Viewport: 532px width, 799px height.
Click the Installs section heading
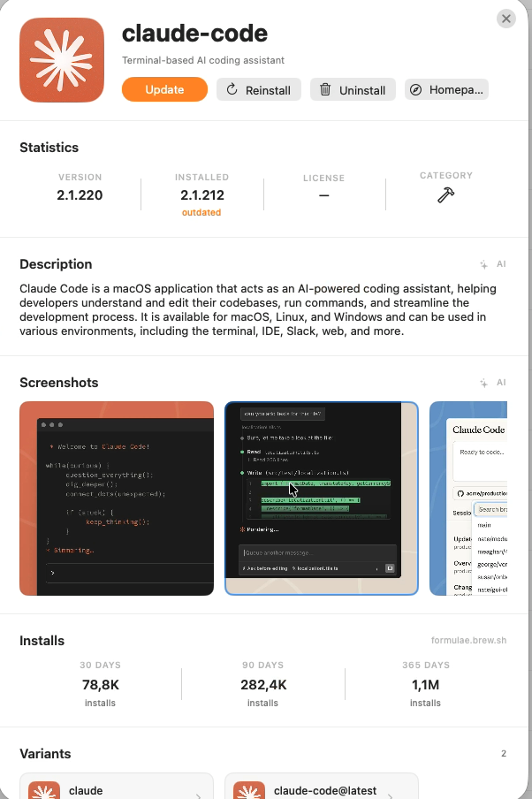42,641
